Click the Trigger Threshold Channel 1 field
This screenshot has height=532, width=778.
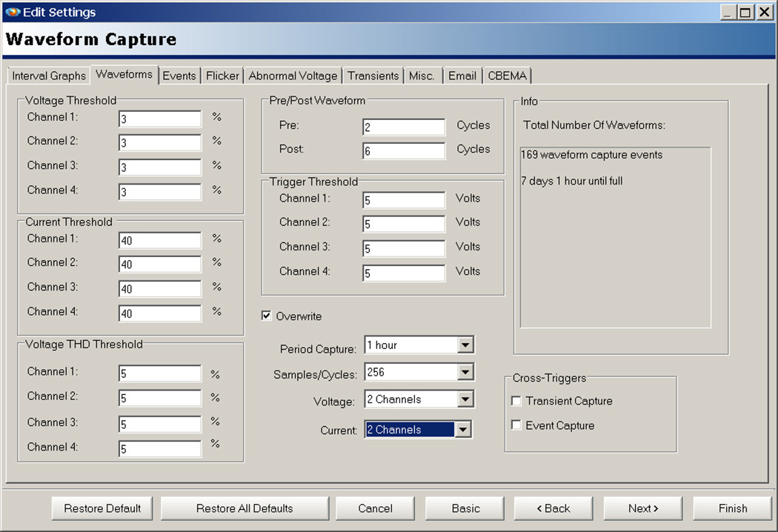point(403,199)
